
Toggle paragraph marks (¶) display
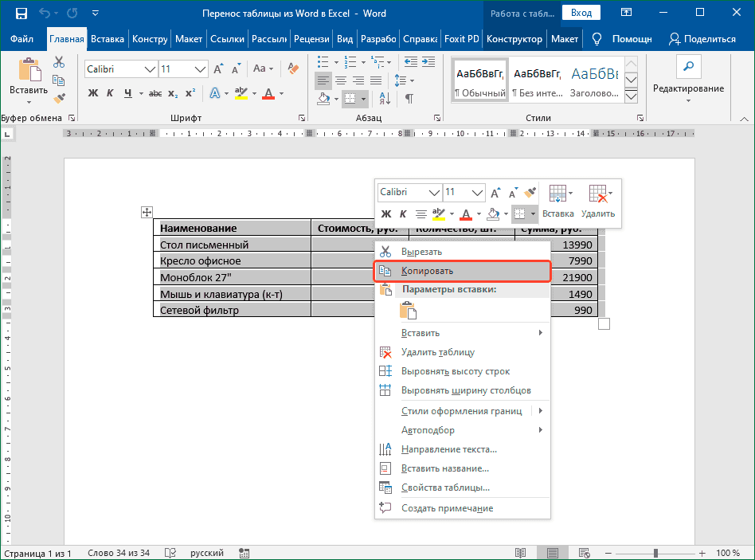coord(409,99)
